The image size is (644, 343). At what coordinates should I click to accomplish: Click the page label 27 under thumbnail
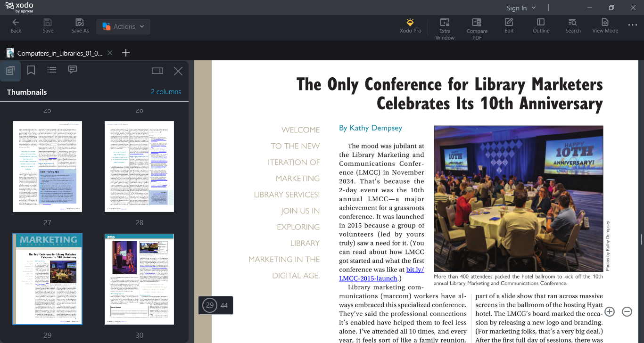pyautogui.click(x=47, y=223)
